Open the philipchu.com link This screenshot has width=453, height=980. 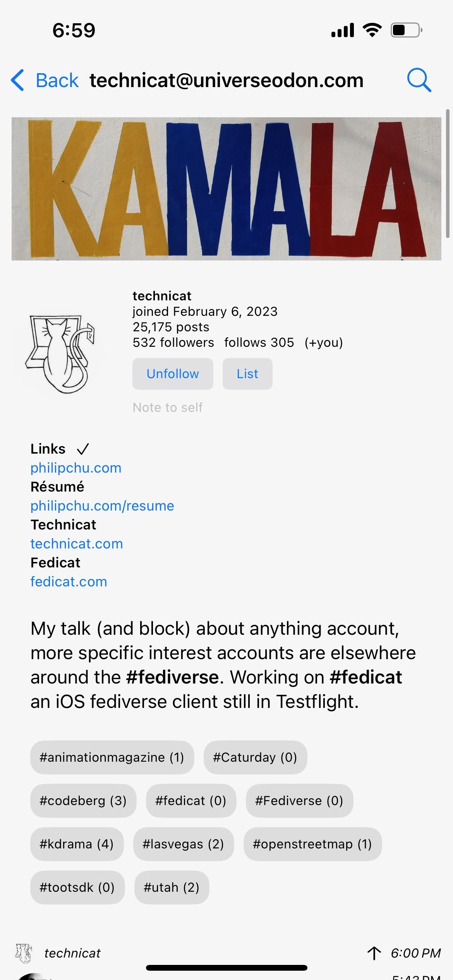click(76, 468)
